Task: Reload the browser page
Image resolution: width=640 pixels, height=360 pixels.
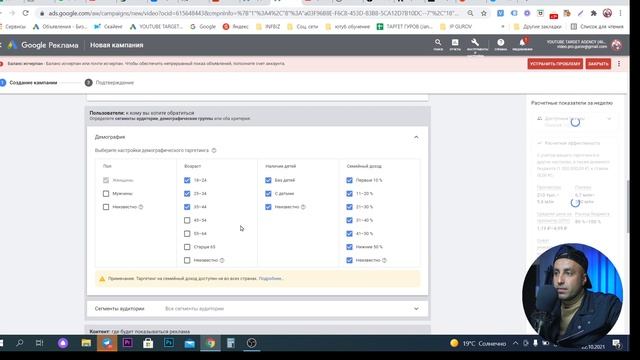Action: click(x=26, y=13)
